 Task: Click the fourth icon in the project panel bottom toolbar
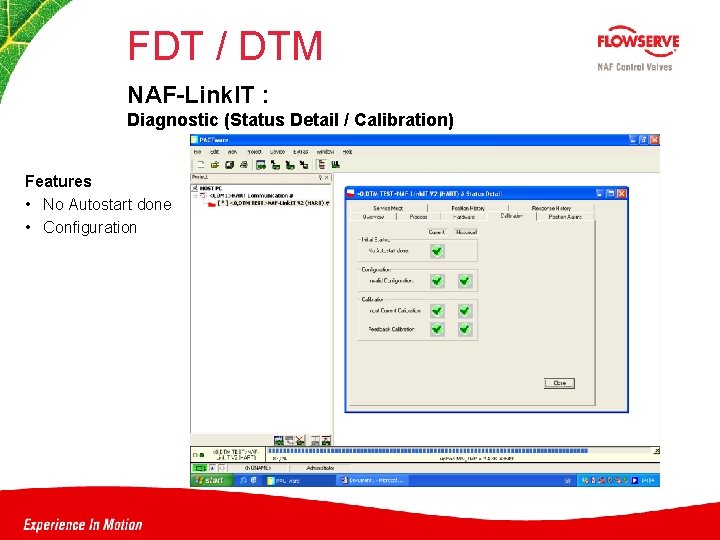coord(315,441)
